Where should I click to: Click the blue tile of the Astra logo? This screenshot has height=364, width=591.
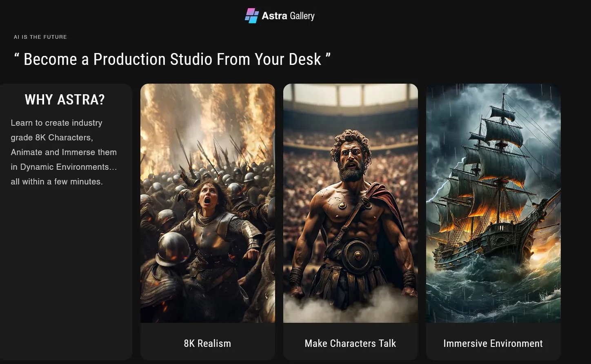click(x=253, y=20)
